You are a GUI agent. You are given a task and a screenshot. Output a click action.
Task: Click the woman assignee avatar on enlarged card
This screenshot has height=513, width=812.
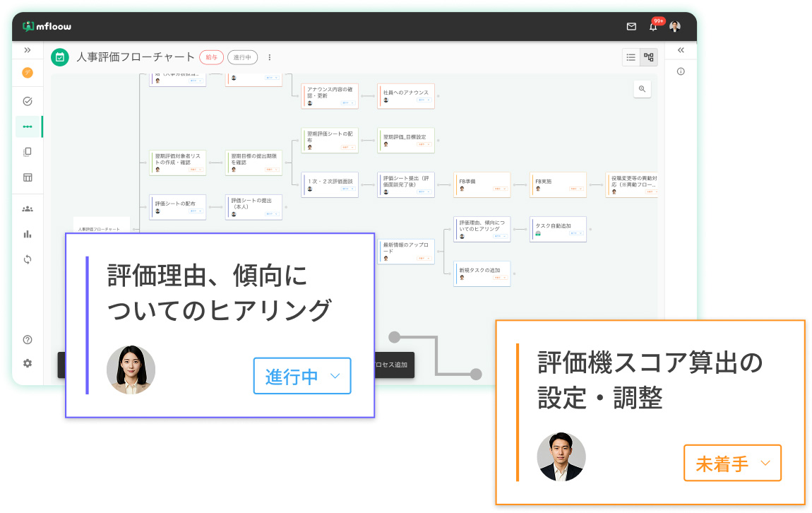pyautogui.click(x=131, y=370)
